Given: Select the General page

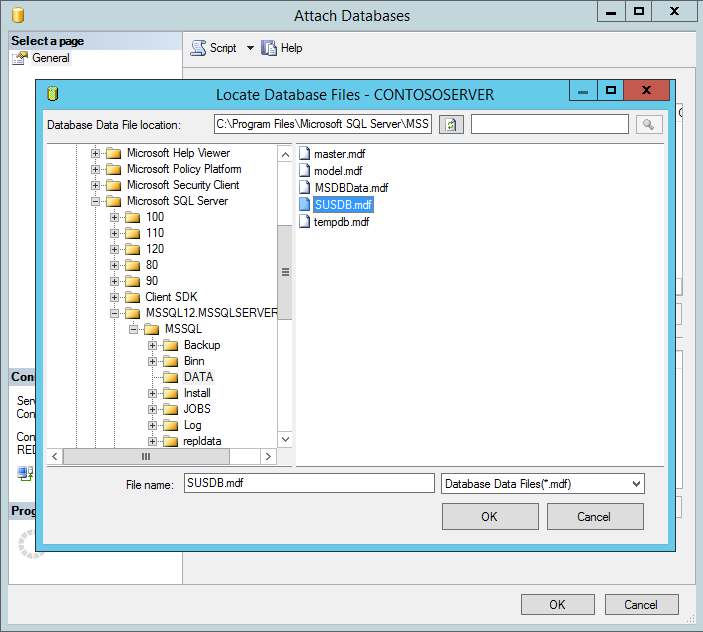Looking at the screenshot, I should tap(51, 58).
